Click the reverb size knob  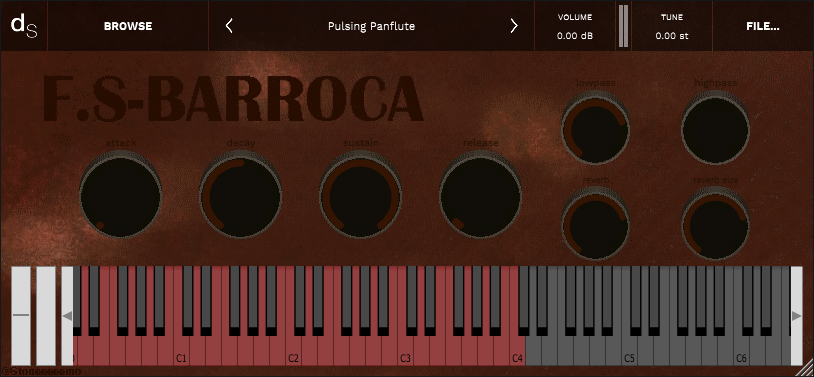715,223
